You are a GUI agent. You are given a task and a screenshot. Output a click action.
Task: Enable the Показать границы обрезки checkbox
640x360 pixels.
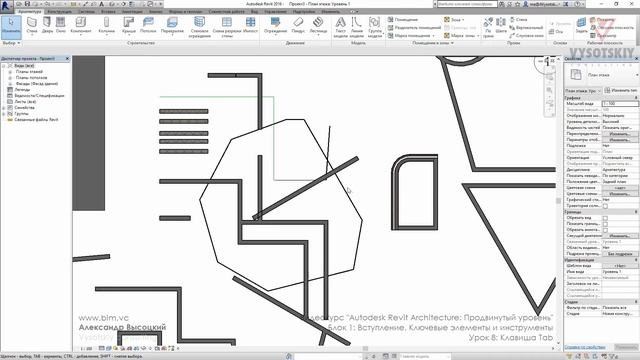[605, 224]
